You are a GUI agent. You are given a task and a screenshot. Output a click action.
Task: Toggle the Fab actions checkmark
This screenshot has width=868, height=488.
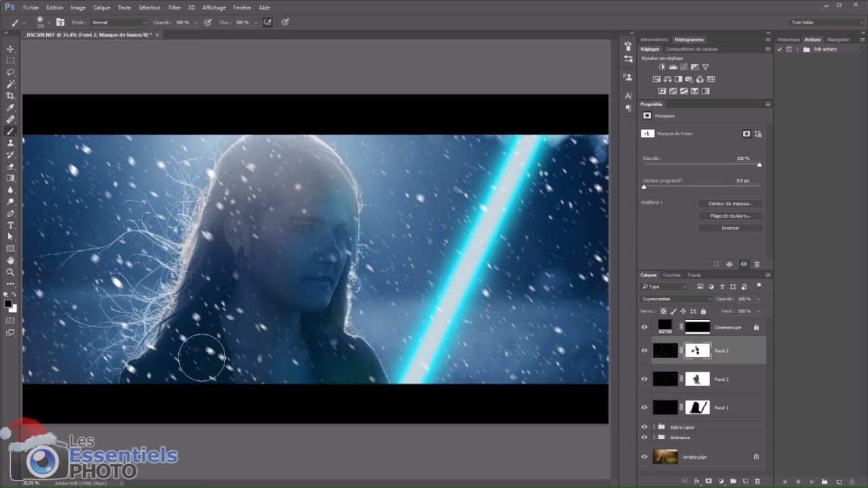[780, 49]
